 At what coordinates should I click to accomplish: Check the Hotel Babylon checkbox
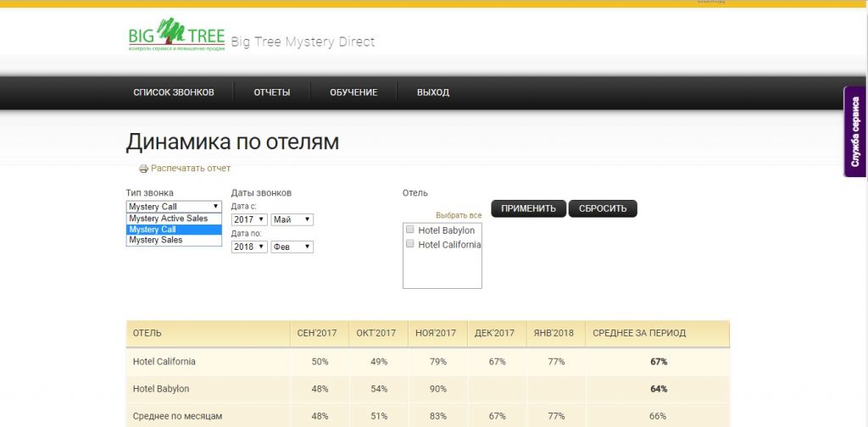tap(409, 229)
